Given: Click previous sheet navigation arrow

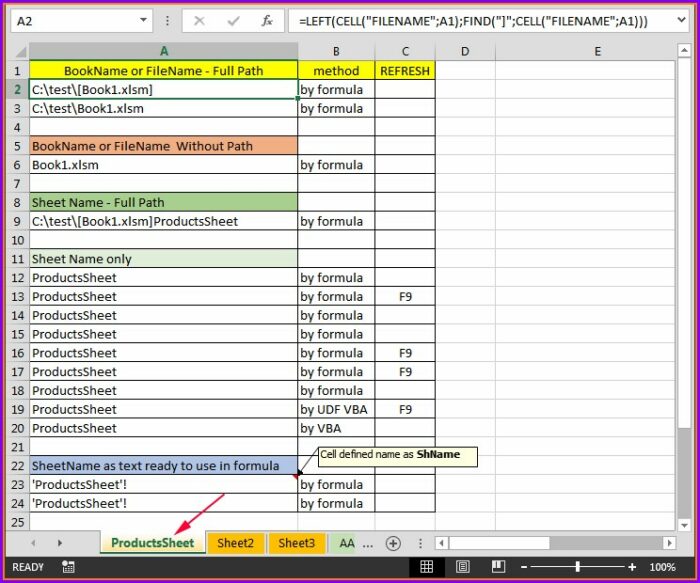Looking at the screenshot, I should 33,543.
